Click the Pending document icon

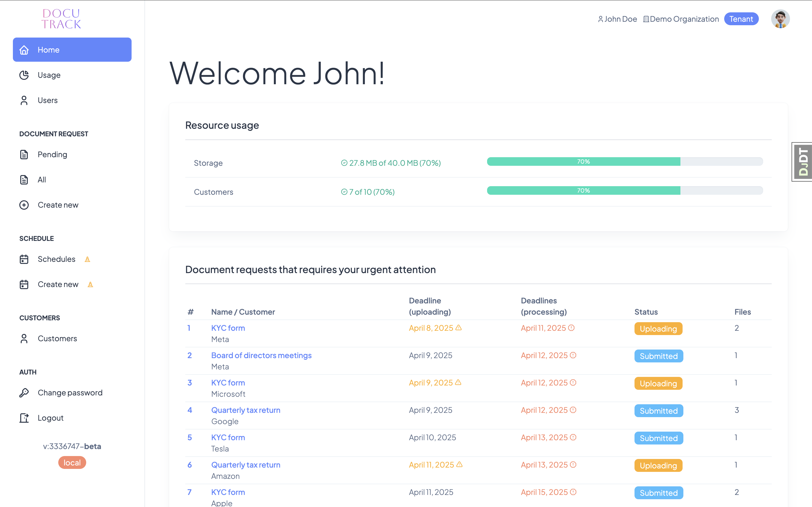point(24,155)
